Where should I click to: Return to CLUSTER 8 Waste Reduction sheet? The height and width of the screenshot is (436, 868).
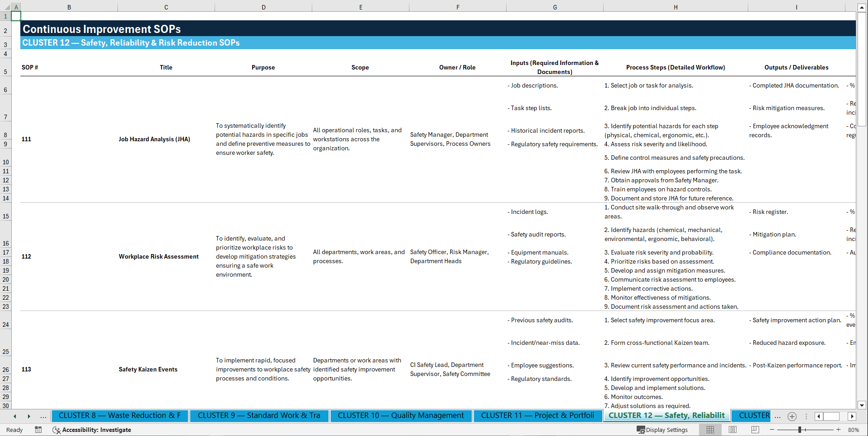point(120,416)
